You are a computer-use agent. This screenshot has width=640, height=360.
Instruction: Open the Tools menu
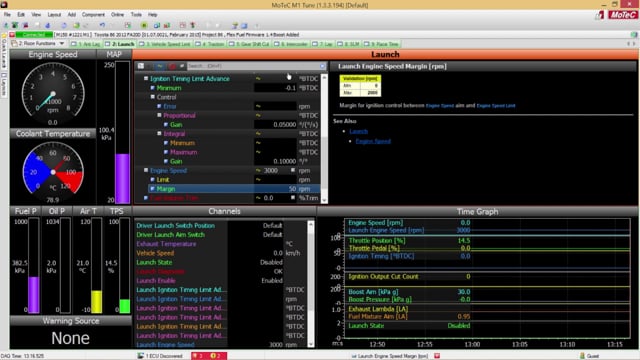coord(136,15)
